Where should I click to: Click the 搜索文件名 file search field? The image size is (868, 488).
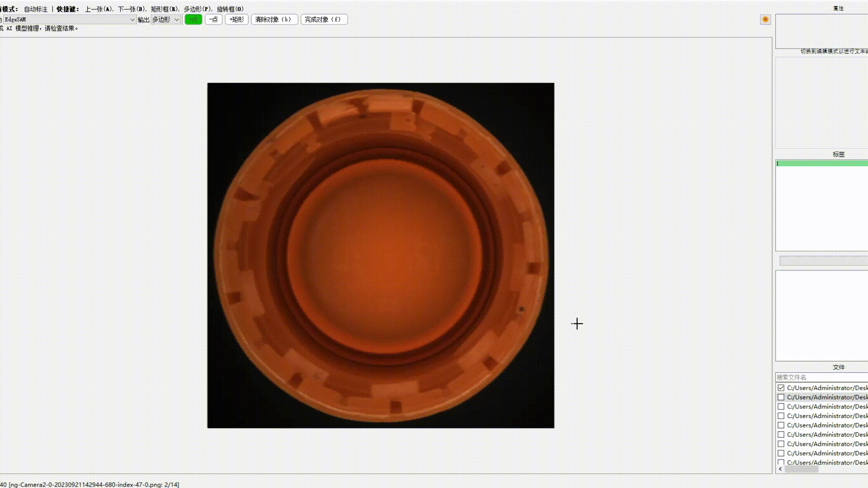821,377
